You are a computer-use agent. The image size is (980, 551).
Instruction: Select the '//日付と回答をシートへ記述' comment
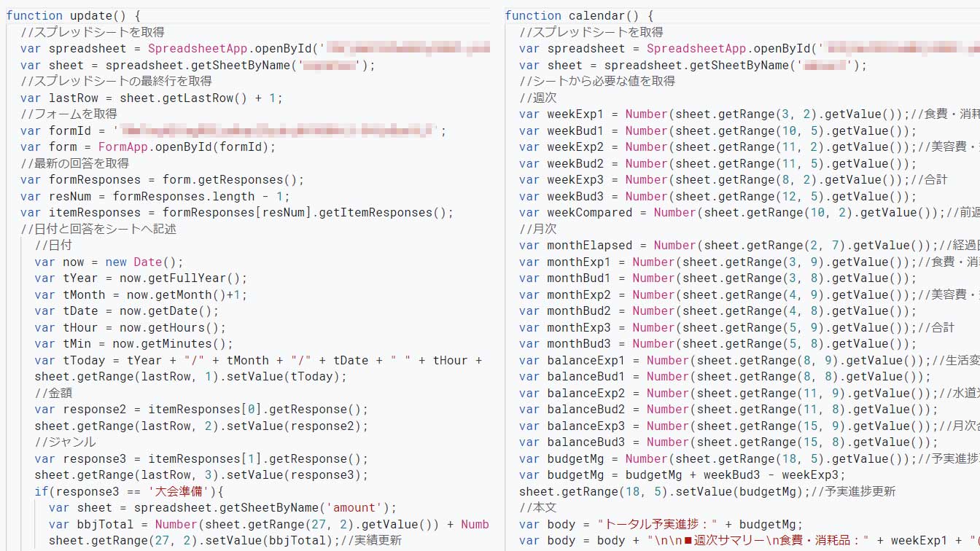98,229
